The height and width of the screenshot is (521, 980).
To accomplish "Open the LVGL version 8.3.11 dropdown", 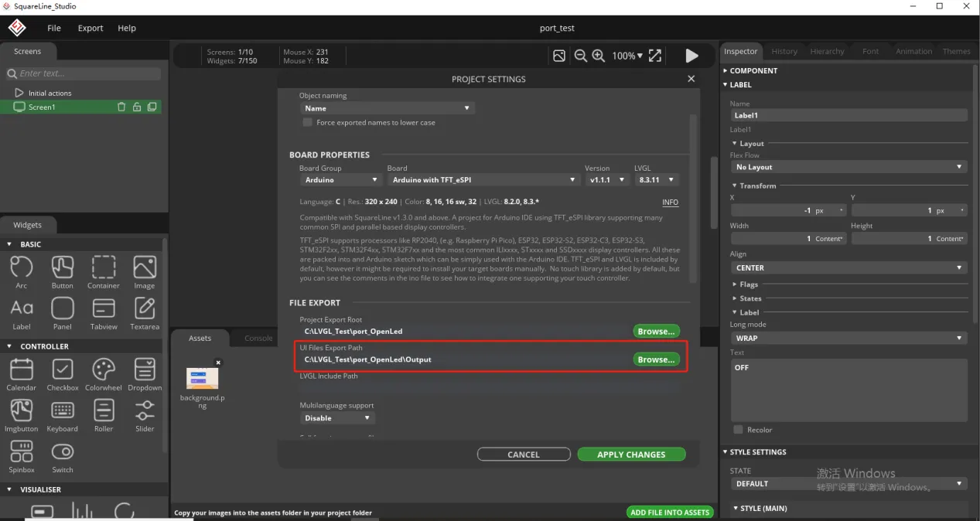I will pos(656,180).
